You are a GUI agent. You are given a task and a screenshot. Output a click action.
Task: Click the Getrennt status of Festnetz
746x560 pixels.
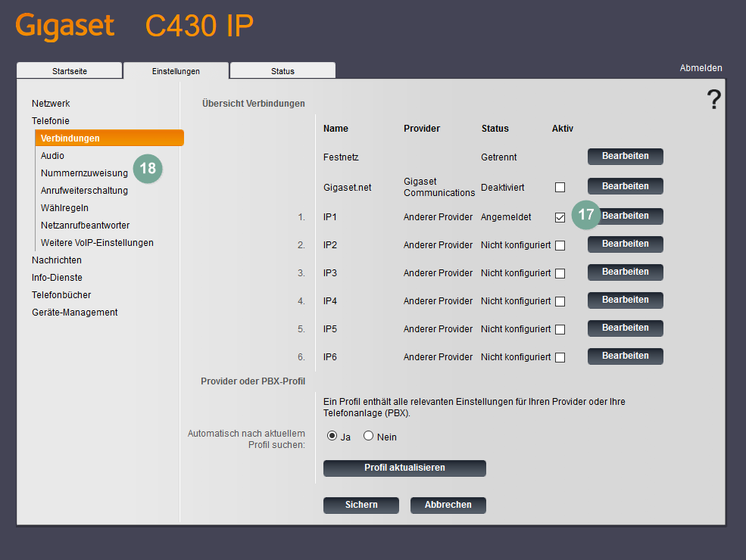click(498, 157)
